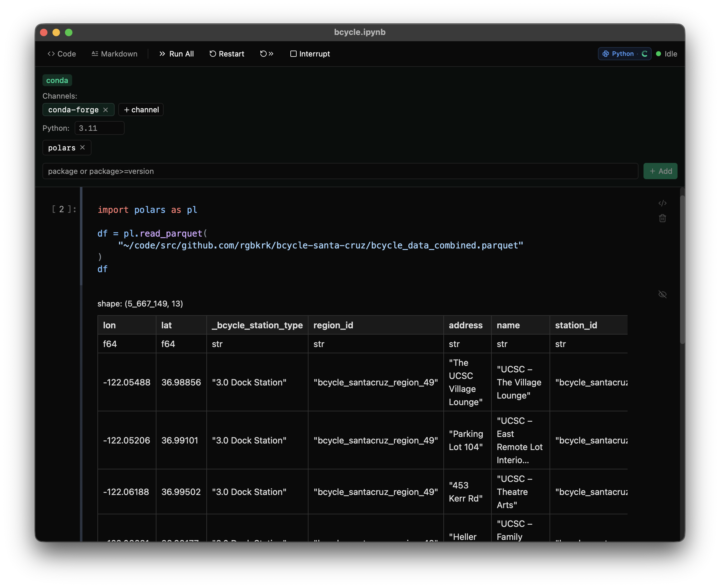This screenshot has width=720, height=588.
Task: Click the Add button to install a package
Action: click(660, 171)
